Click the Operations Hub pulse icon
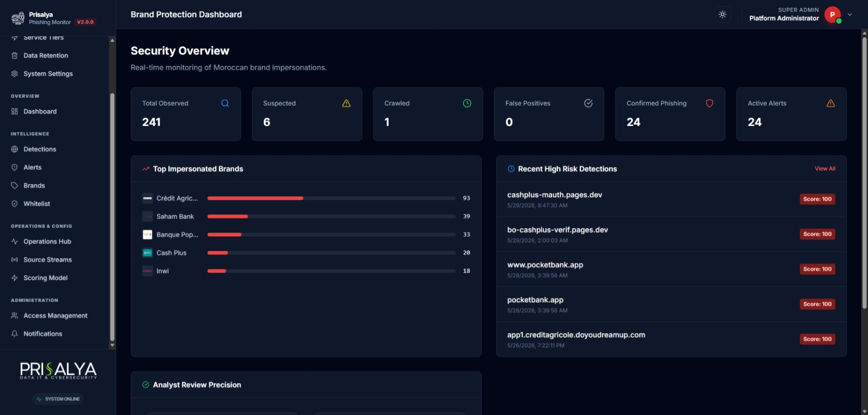The image size is (868, 415). [15, 242]
